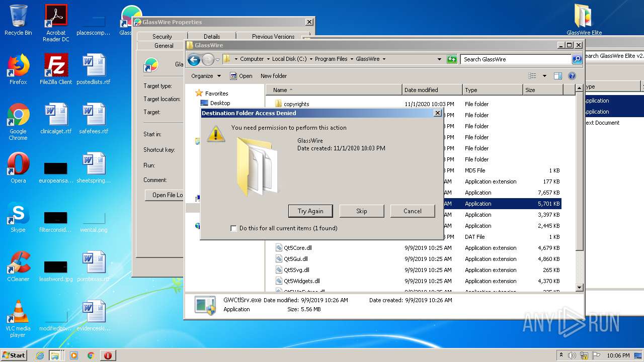The image size is (644, 362).
Task: Sort by Size column header
Action: click(x=543, y=90)
